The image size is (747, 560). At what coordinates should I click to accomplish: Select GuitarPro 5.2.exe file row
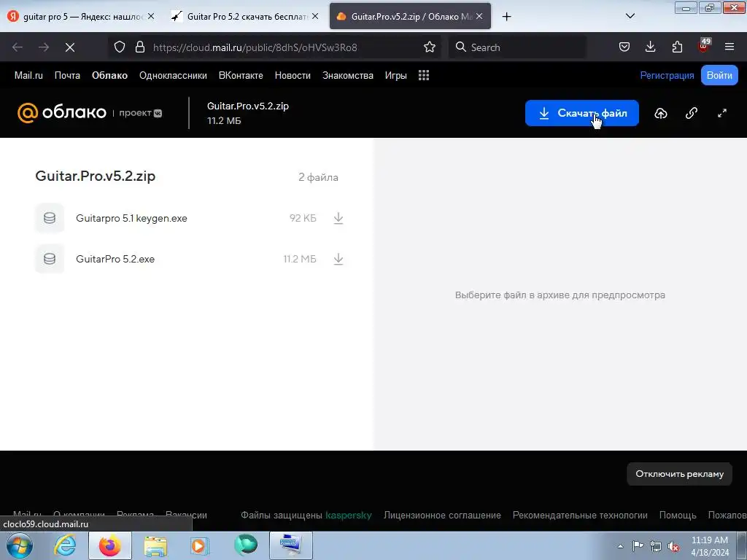[x=190, y=259]
